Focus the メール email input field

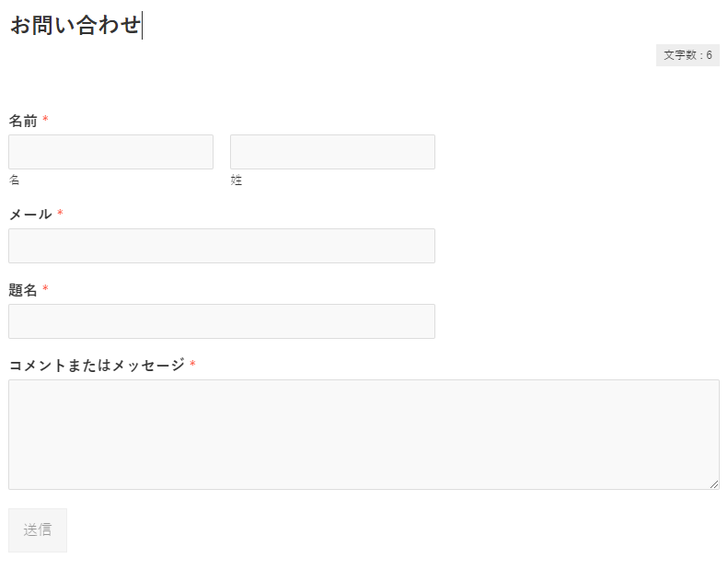pyautogui.click(x=222, y=246)
